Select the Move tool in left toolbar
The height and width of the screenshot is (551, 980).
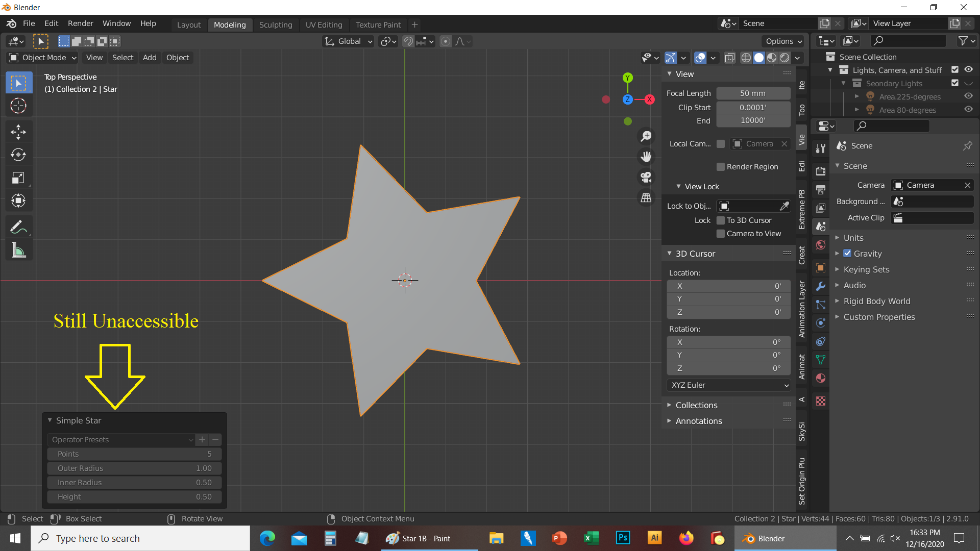[x=18, y=132]
